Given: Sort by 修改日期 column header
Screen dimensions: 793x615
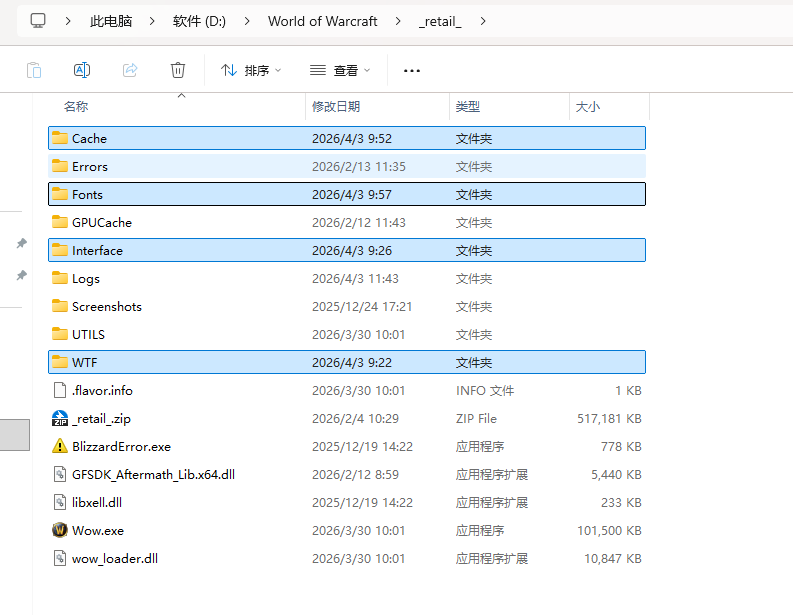Looking at the screenshot, I should [336, 106].
